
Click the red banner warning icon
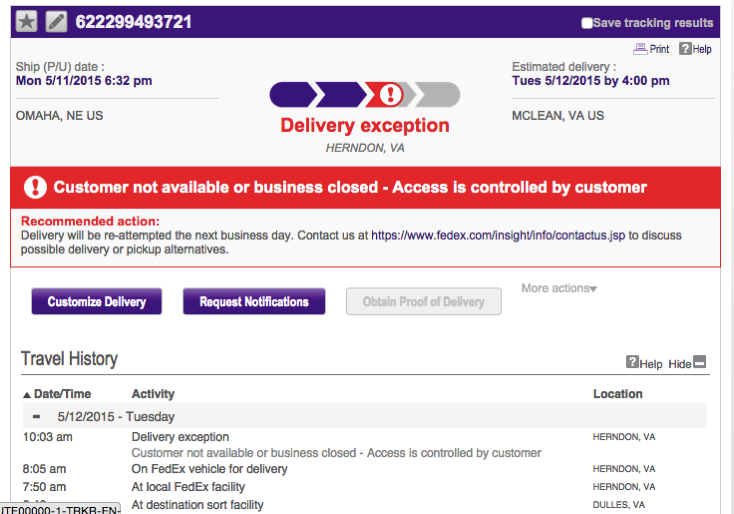point(36,187)
